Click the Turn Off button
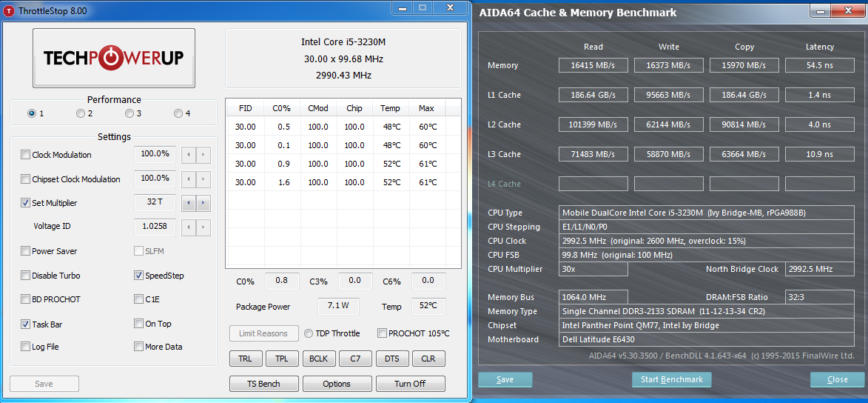The height and width of the screenshot is (403, 868). (410, 384)
